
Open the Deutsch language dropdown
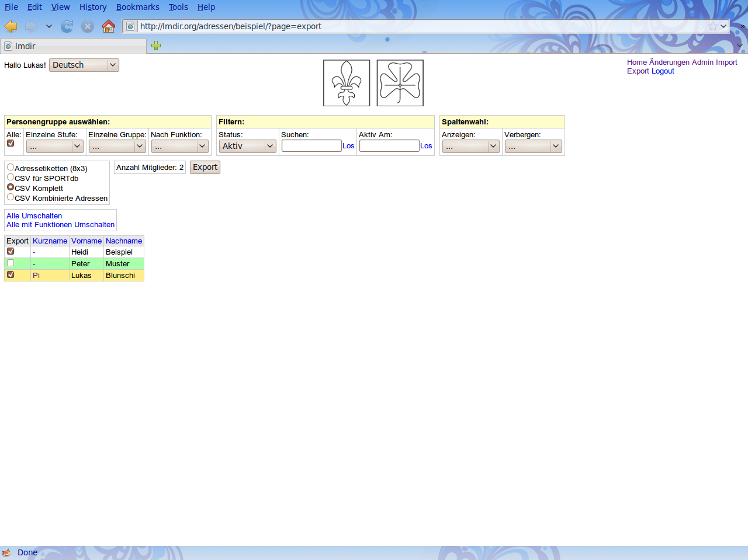(84, 65)
